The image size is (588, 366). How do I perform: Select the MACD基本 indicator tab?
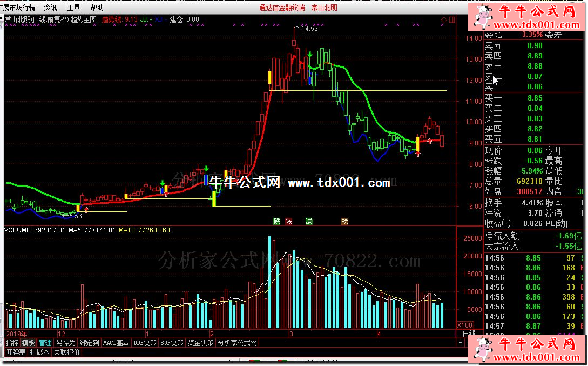coord(116,343)
